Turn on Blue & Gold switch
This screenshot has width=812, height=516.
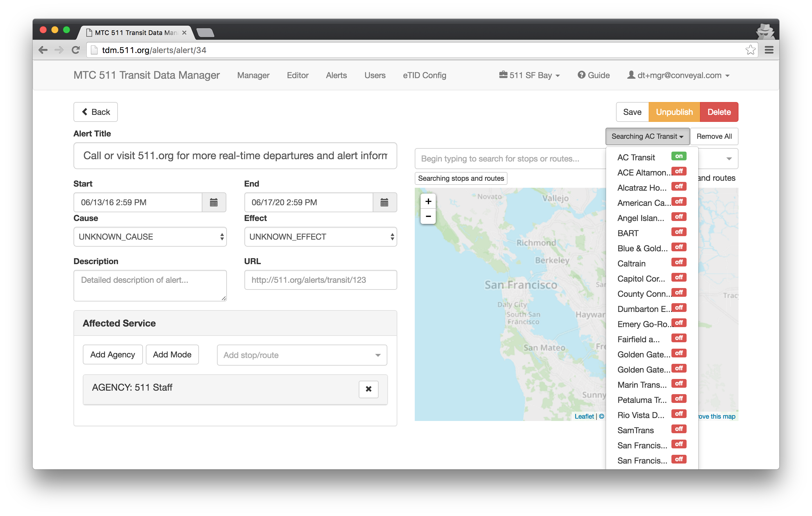tap(679, 247)
